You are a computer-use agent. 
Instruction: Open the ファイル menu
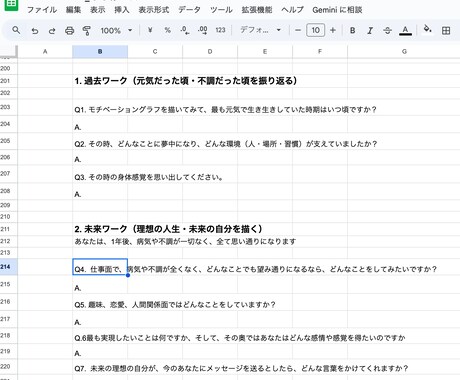[42, 10]
